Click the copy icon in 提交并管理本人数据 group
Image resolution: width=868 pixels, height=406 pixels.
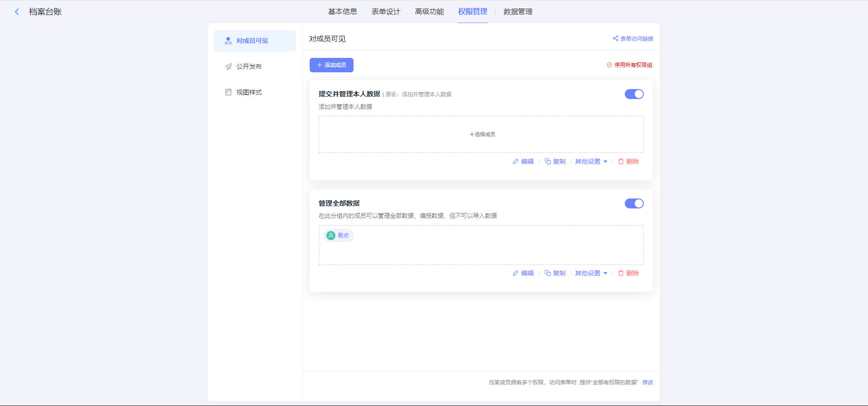[547, 161]
